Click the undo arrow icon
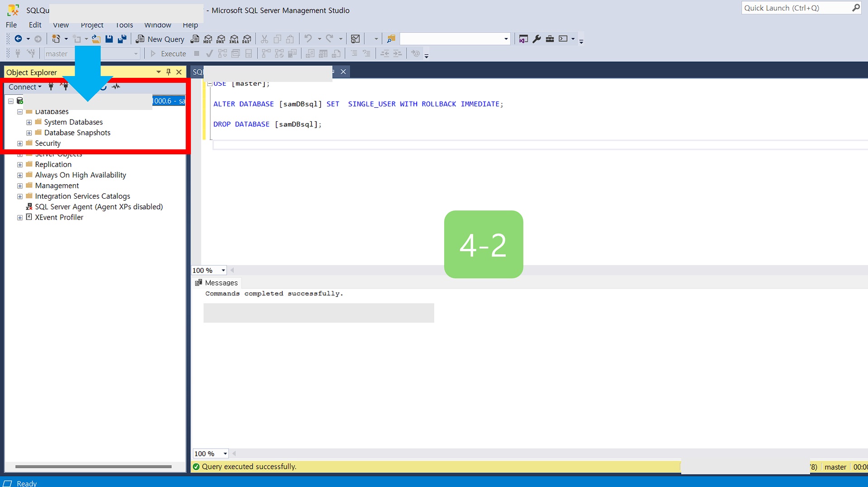Image resolution: width=868 pixels, height=487 pixels. [x=308, y=39]
